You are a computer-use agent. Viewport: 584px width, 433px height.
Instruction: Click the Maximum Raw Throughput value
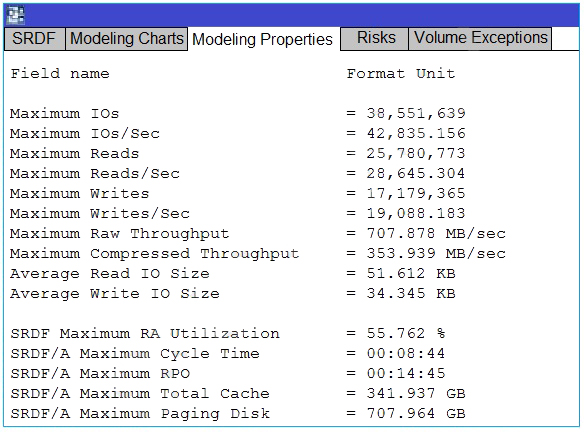(x=436, y=233)
